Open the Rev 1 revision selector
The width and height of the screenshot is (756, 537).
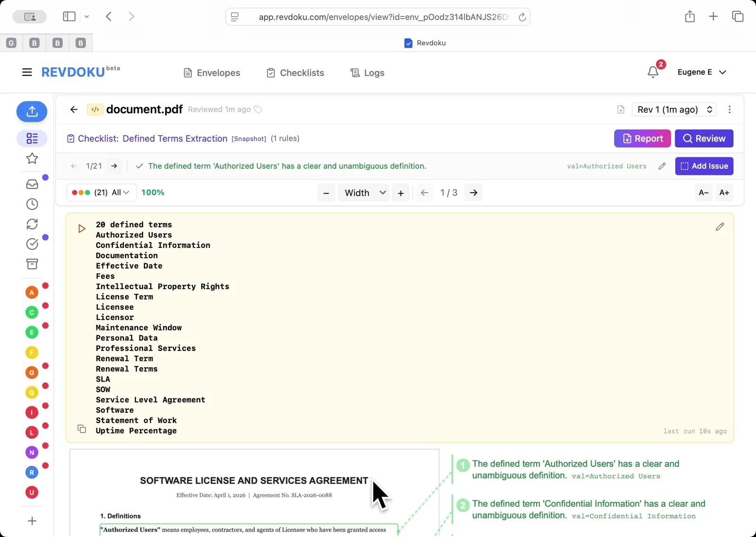674,109
